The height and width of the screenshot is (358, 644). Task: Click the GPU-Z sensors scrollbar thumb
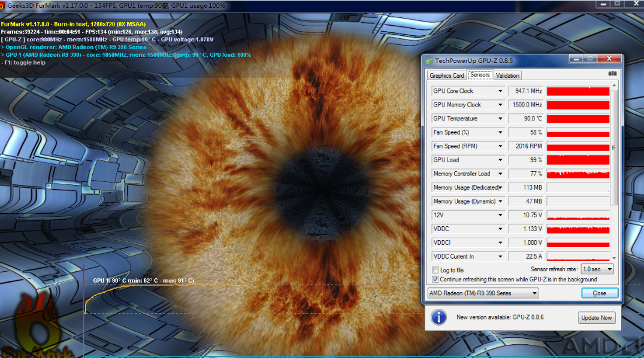(614, 148)
